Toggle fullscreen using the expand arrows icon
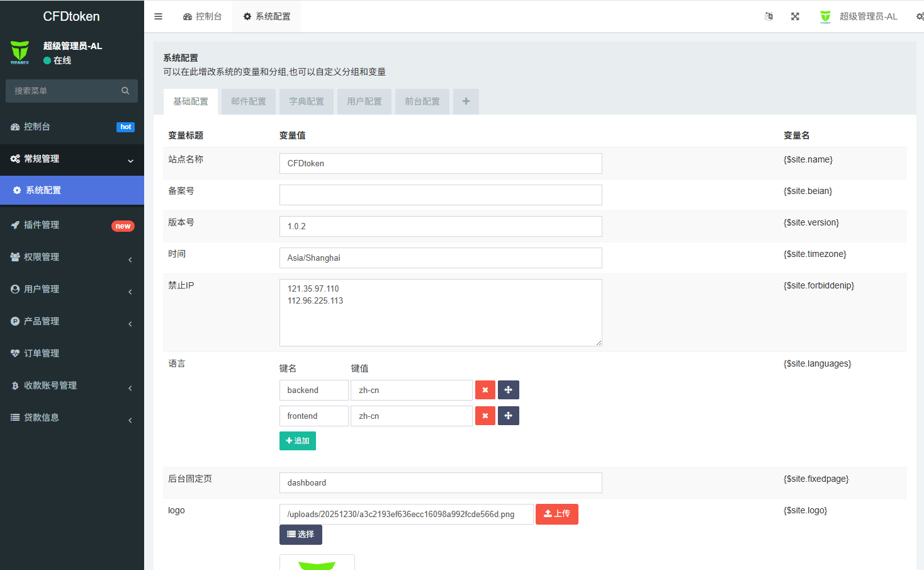This screenshot has width=924, height=570. coord(795,16)
